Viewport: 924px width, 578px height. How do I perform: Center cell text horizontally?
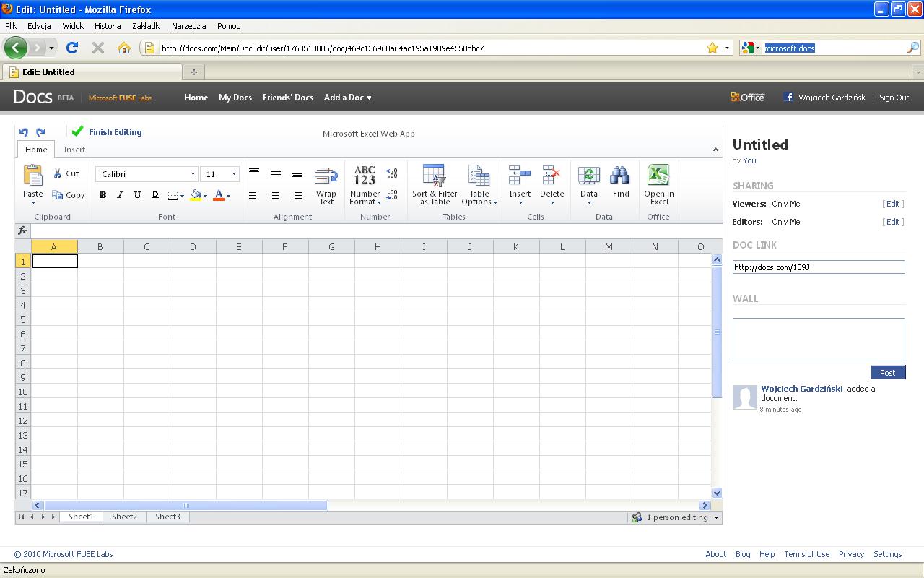276,195
